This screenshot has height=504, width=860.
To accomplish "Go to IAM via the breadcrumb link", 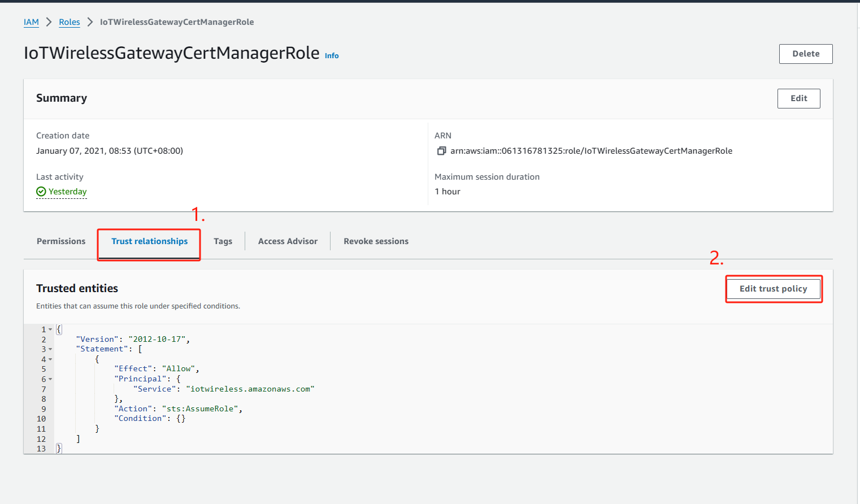I will pyautogui.click(x=31, y=22).
